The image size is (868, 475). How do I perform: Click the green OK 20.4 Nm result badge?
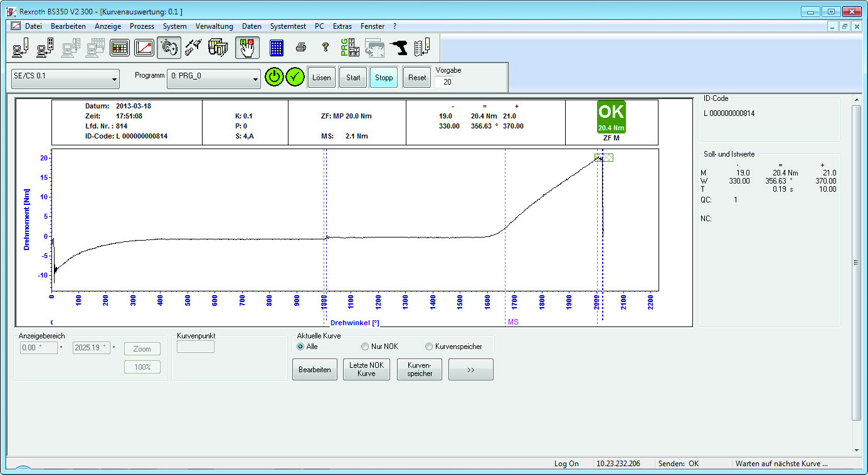pyautogui.click(x=611, y=117)
